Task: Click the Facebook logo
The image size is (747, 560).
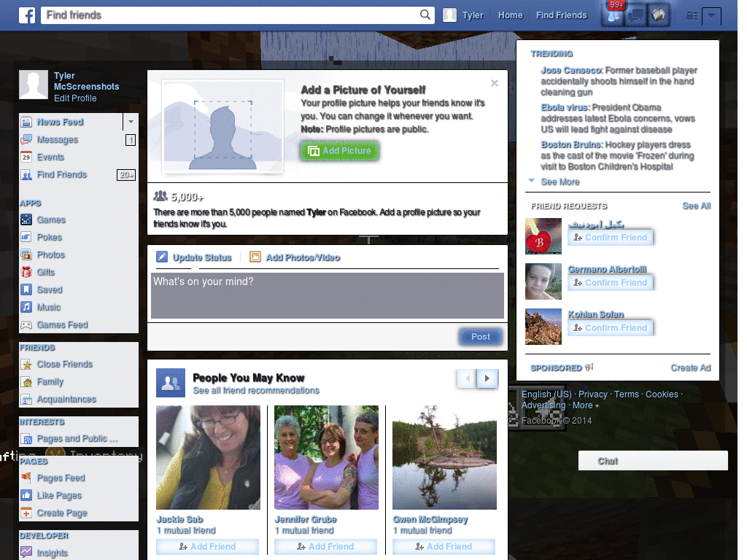Action: click(28, 15)
